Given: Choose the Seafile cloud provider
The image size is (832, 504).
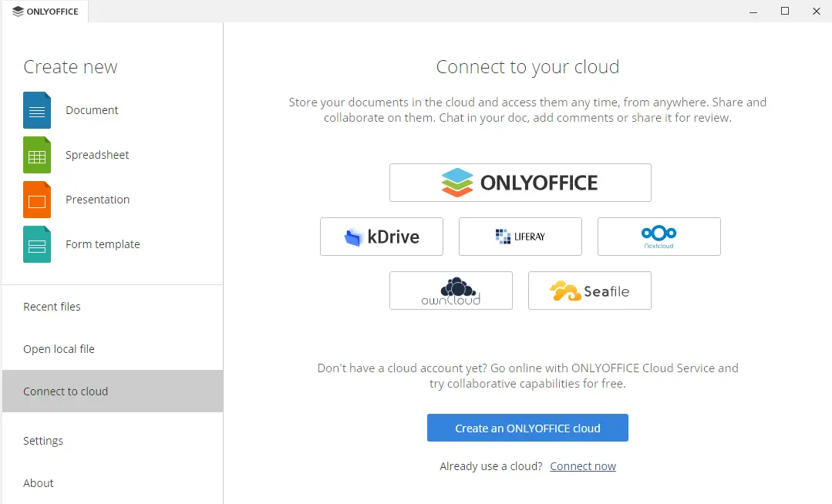Looking at the screenshot, I should (x=589, y=291).
